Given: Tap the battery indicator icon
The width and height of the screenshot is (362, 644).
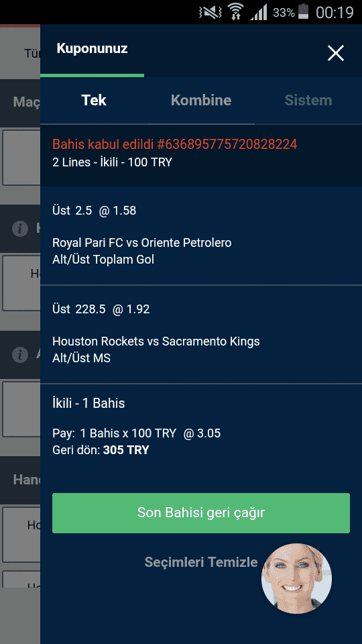Looking at the screenshot, I should 303,11.
